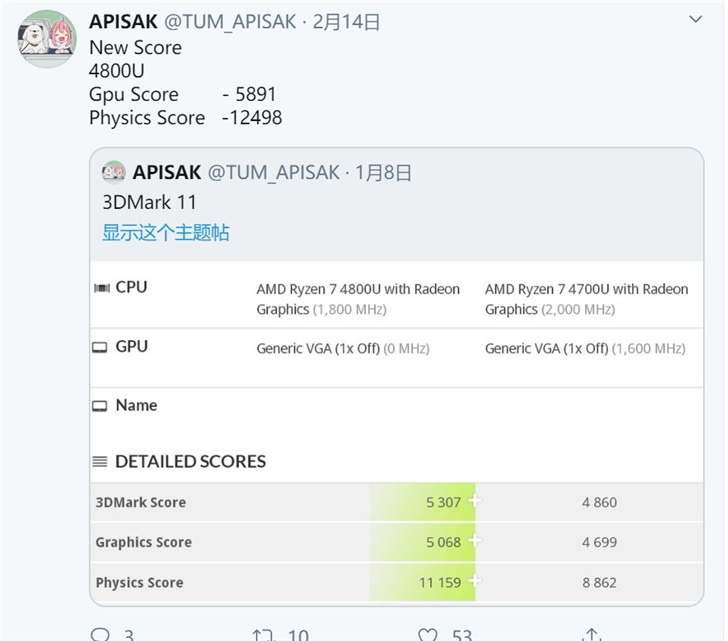
Task: Click the 2月14日 tweet date
Action: 346,21
